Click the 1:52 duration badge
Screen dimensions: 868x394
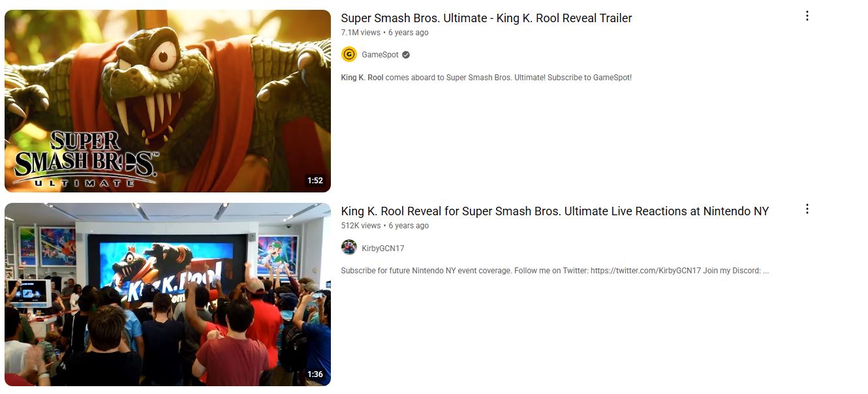[x=315, y=181]
